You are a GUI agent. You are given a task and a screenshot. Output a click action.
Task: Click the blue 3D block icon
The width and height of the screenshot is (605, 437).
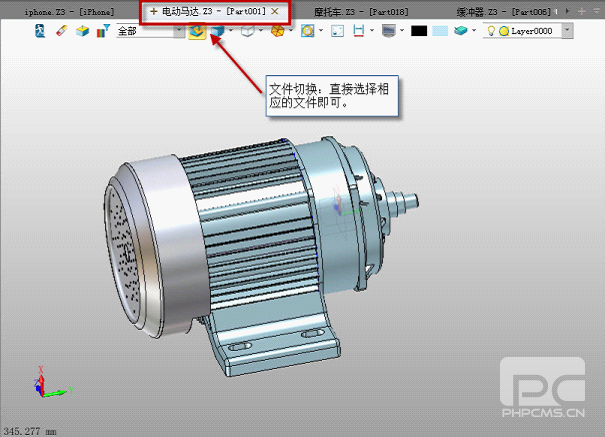pyautogui.click(x=82, y=31)
